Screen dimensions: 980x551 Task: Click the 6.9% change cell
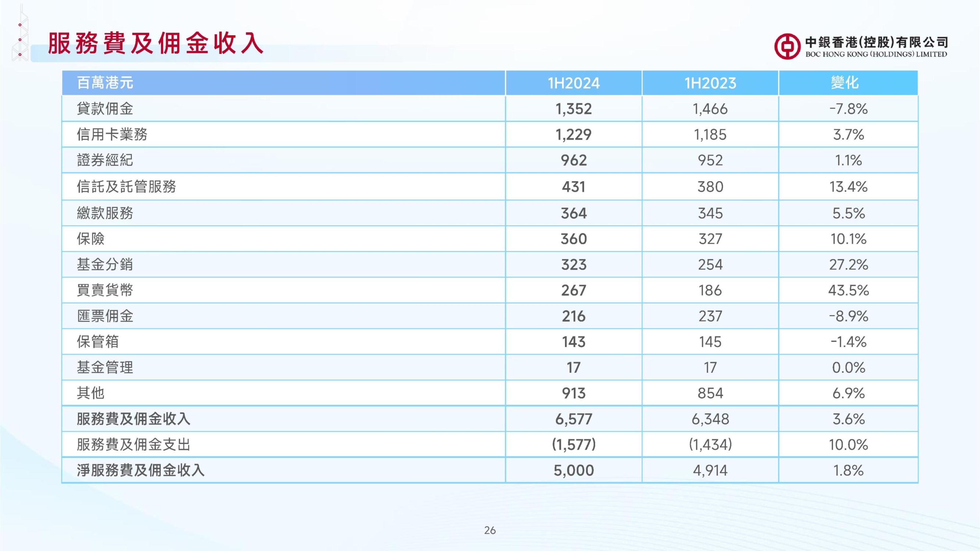pos(848,393)
